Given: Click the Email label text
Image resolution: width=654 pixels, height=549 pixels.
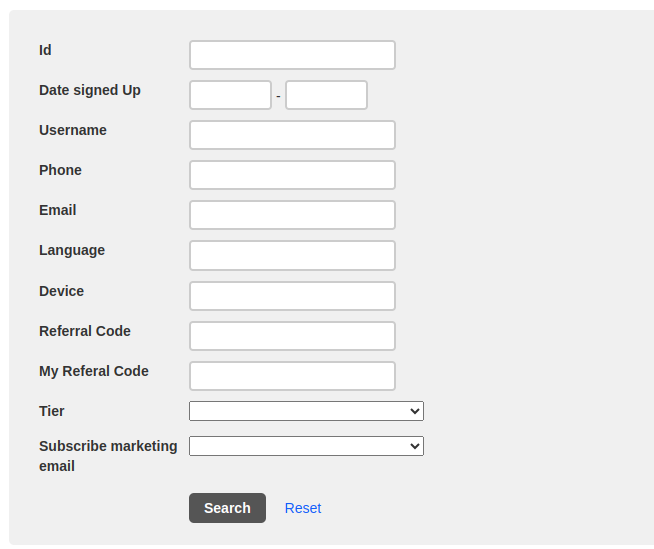Looking at the screenshot, I should [x=58, y=210].
